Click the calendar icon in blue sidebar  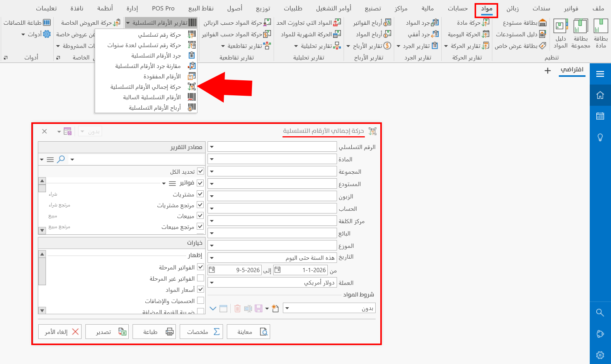point(600,116)
